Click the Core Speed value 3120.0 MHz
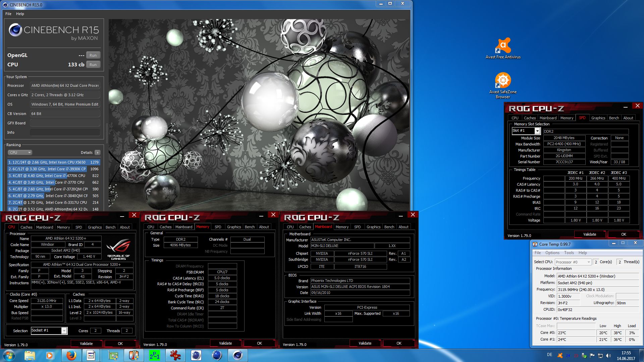The image size is (644, 362). point(47,301)
